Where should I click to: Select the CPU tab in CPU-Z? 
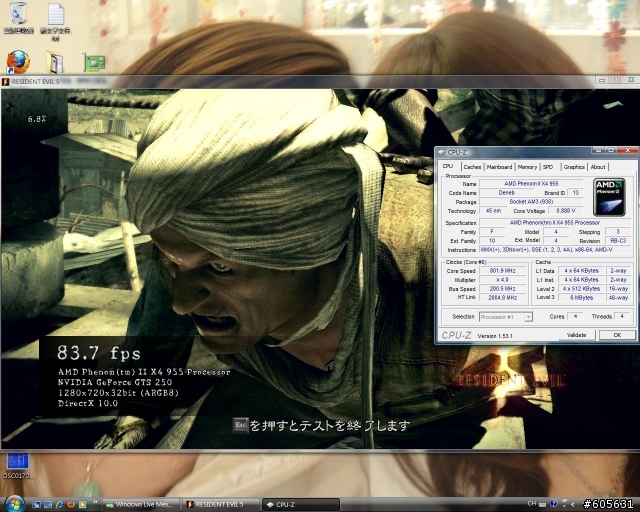coord(448,167)
